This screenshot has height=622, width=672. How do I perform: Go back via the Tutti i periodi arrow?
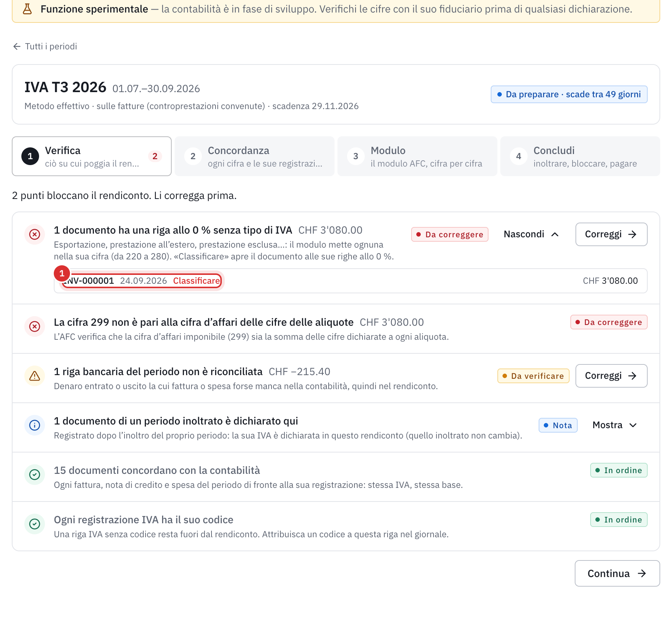(17, 46)
